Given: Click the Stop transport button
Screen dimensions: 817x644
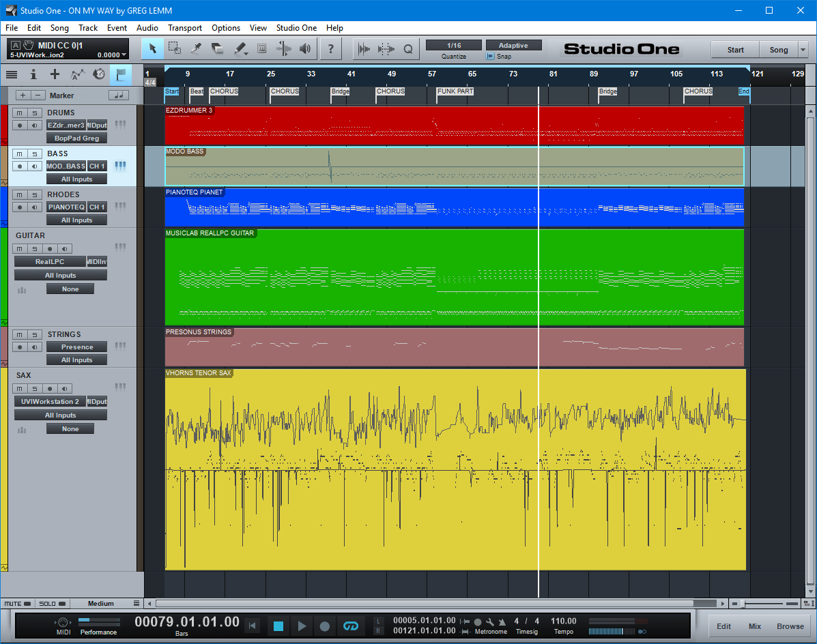Looking at the screenshot, I should tap(278, 626).
